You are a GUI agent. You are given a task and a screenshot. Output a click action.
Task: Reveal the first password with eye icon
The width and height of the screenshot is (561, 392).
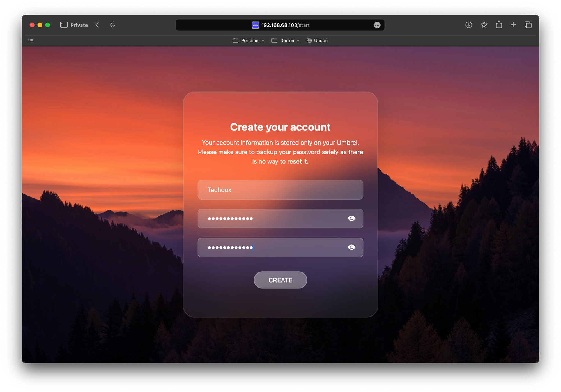(351, 218)
